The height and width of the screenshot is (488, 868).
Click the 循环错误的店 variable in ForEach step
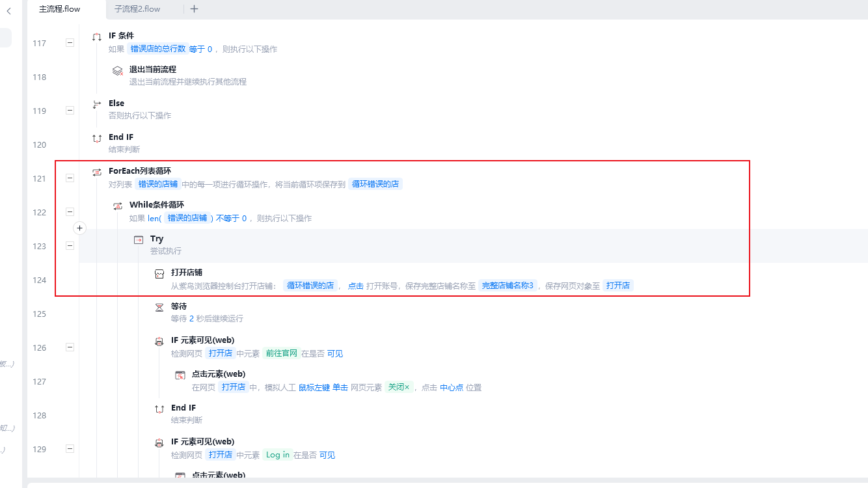pyautogui.click(x=375, y=184)
